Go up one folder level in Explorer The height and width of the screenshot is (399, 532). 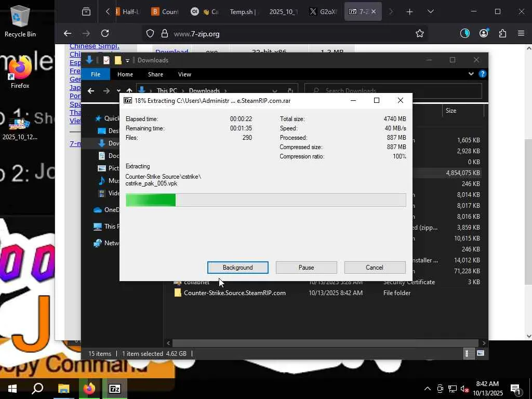(x=129, y=90)
